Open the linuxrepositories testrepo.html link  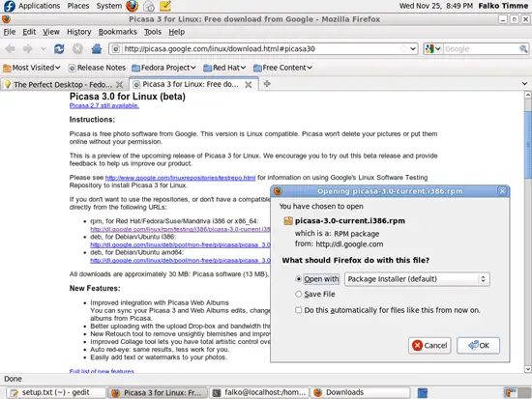180,178
